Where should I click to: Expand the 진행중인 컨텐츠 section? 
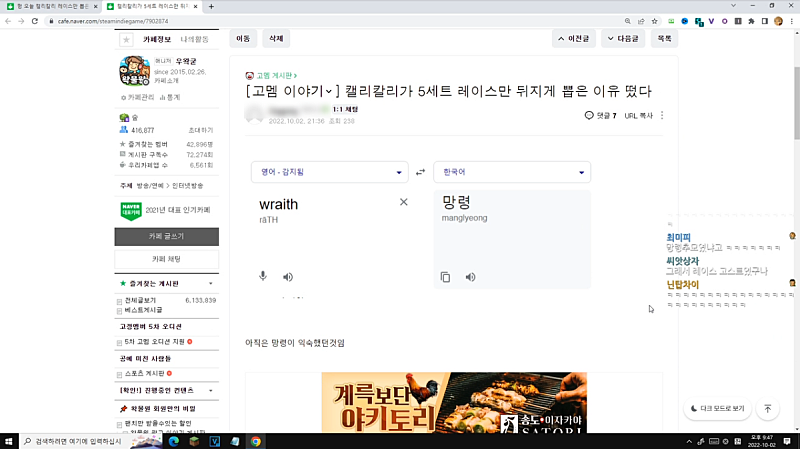[211, 391]
